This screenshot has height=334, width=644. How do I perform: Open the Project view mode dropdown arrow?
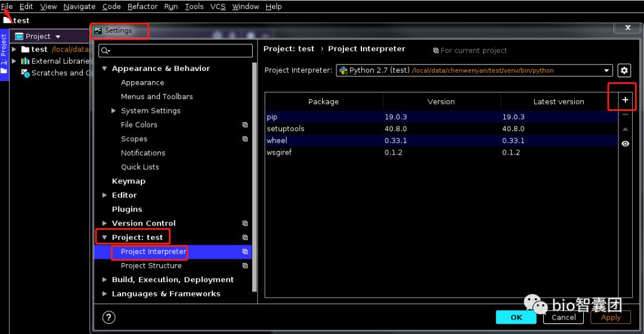point(58,36)
